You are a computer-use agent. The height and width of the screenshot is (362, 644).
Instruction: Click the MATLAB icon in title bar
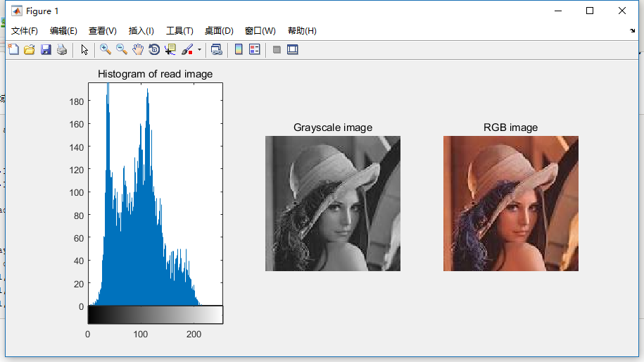point(16,11)
